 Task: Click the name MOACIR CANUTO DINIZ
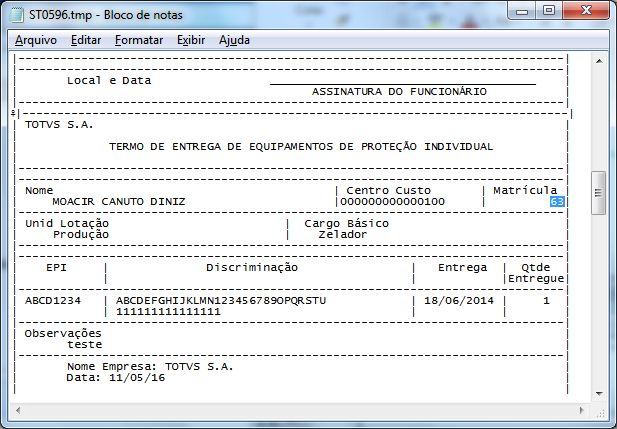click(119, 202)
